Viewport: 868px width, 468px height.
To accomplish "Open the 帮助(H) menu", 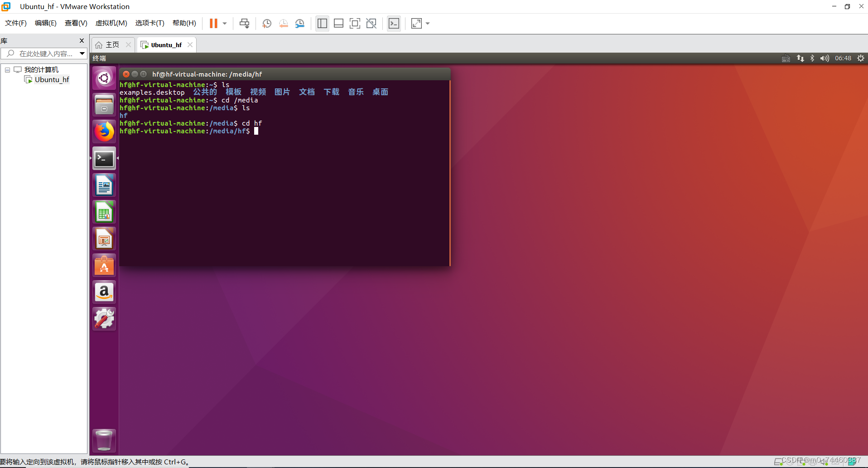I will [184, 23].
